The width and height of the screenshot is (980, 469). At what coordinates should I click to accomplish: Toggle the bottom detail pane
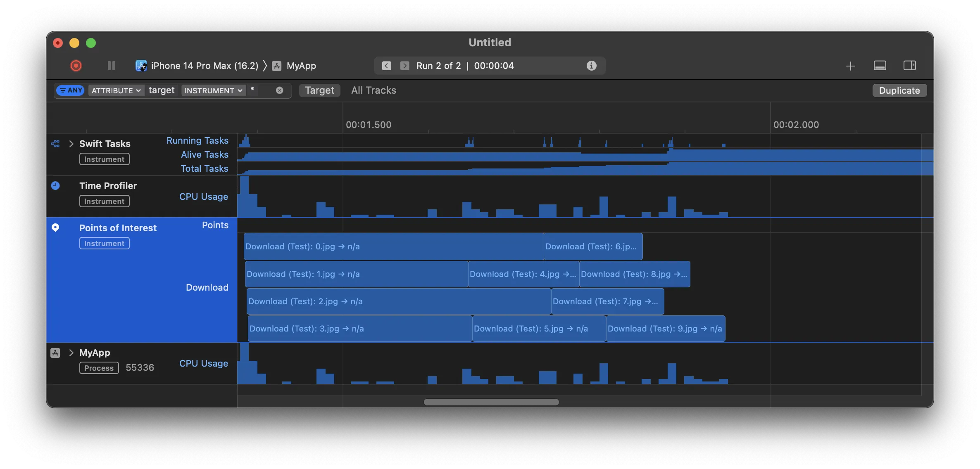point(880,66)
